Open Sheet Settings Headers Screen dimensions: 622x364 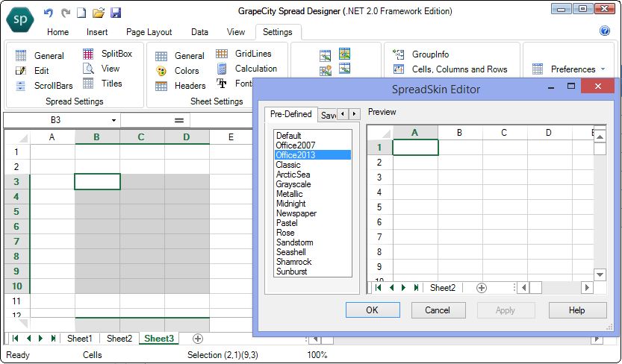(x=181, y=86)
